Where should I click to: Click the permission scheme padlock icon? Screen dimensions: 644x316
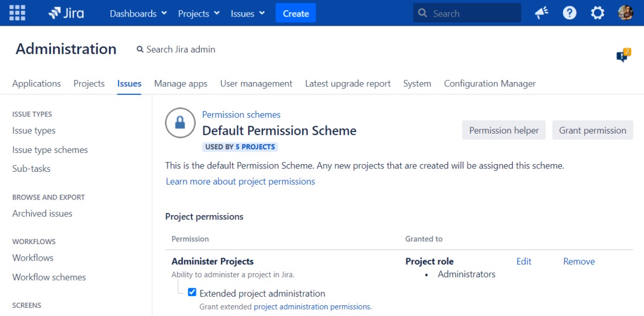pos(180,123)
